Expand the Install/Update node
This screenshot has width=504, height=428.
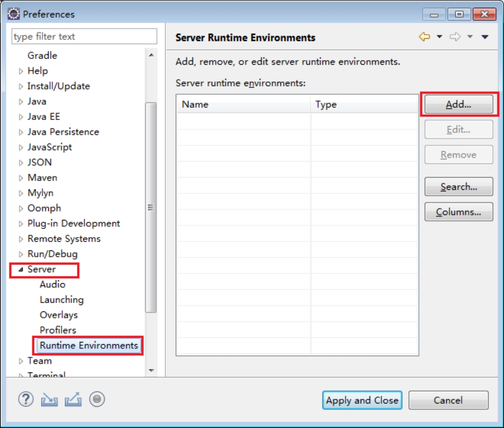point(21,87)
